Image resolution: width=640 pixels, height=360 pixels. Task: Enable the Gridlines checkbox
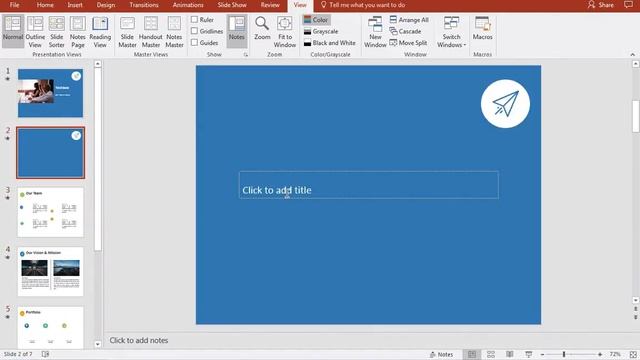tap(194, 31)
